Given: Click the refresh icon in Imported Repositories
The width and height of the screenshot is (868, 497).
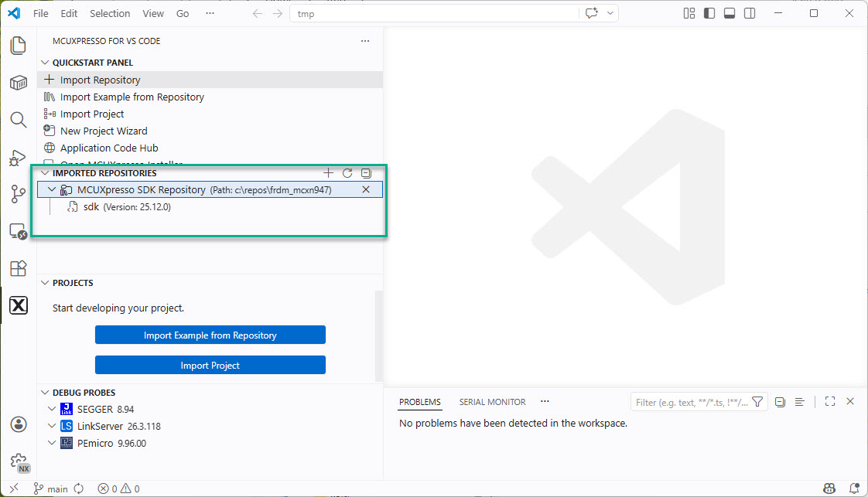Looking at the screenshot, I should pyautogui.click(x=347, y=173).
